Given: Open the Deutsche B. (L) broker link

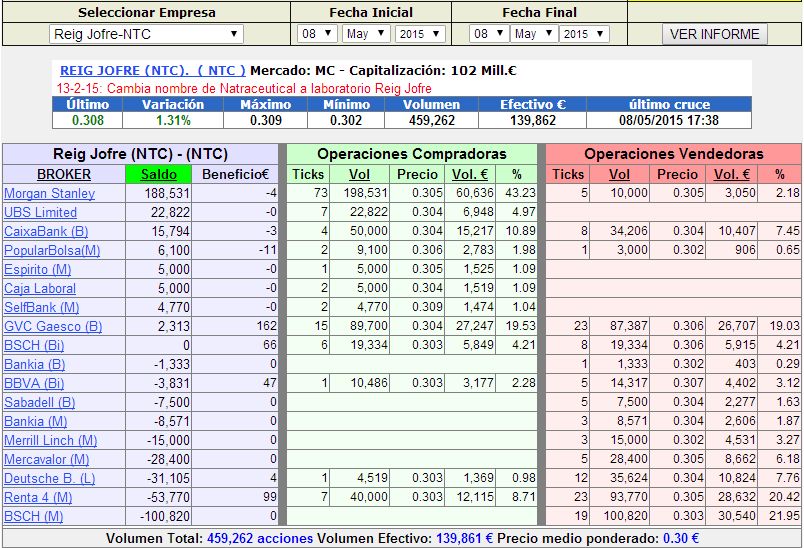Looking at the screenshot, I should pos(50,478).
